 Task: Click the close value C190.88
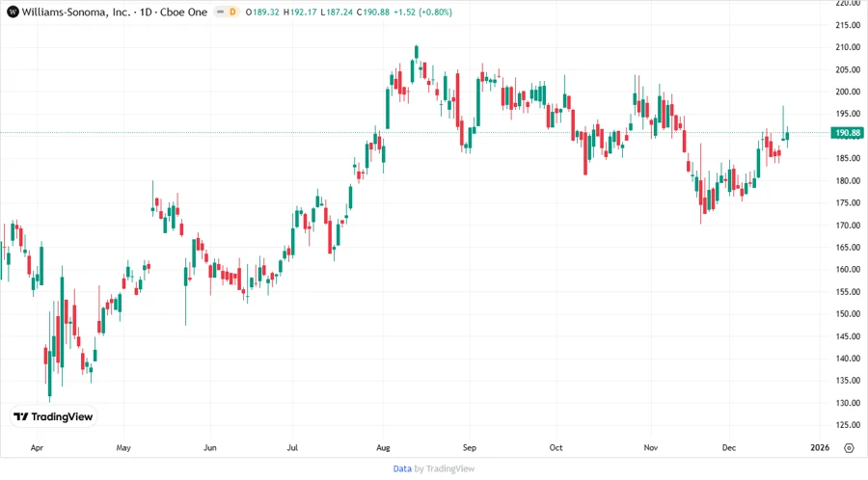(x=373, y=12)
